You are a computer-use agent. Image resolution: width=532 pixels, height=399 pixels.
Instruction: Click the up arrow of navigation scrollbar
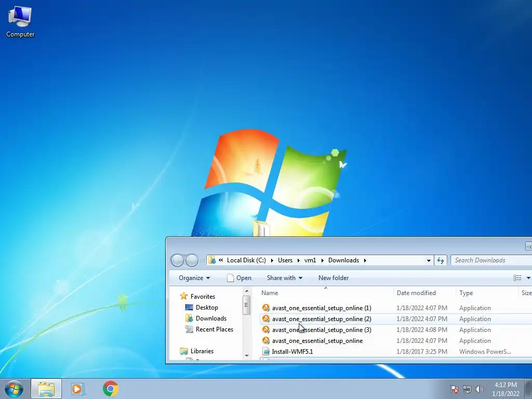[247, 291]
